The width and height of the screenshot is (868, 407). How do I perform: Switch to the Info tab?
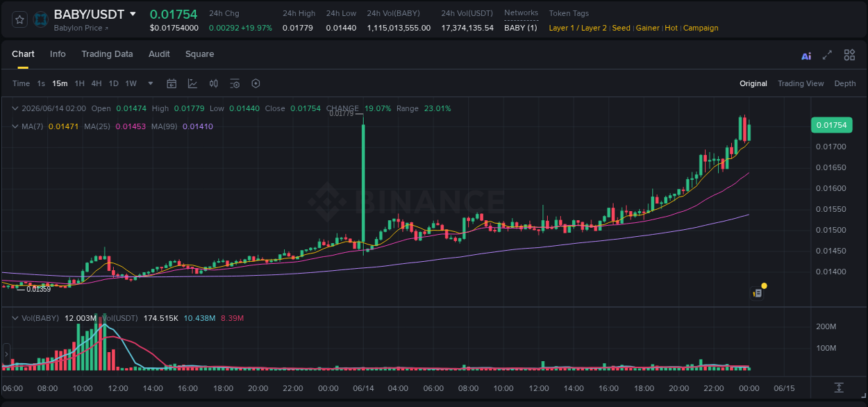[x=58, y=54]
